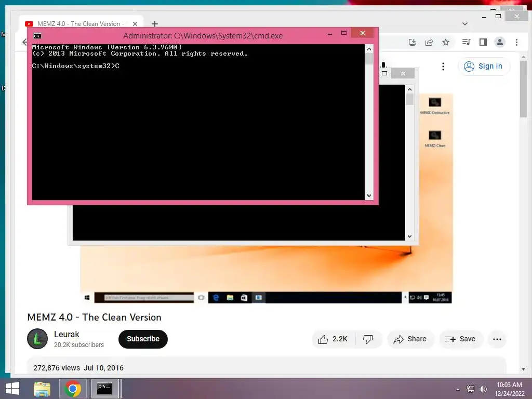Save the video to a playlist
532x399 pixels.
pos(460,339)
